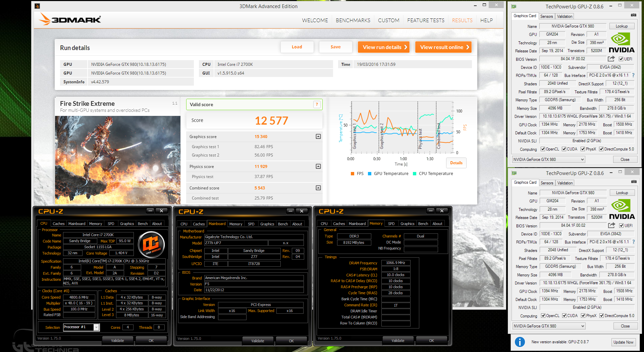Collapse the Combined score section
Screen dimensions: 644x352
point(318,188)
